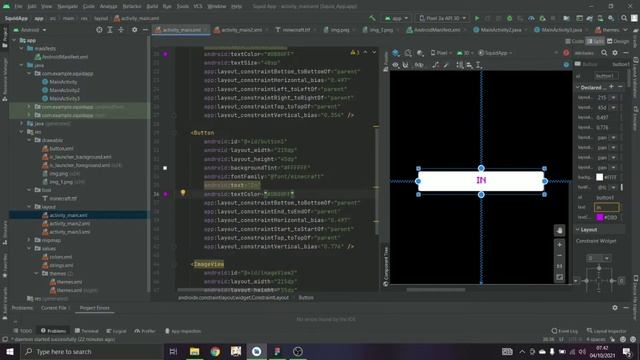This screenshot has height=360, width=640.
Task: Open the VCS menu
Action: [198, 6]
